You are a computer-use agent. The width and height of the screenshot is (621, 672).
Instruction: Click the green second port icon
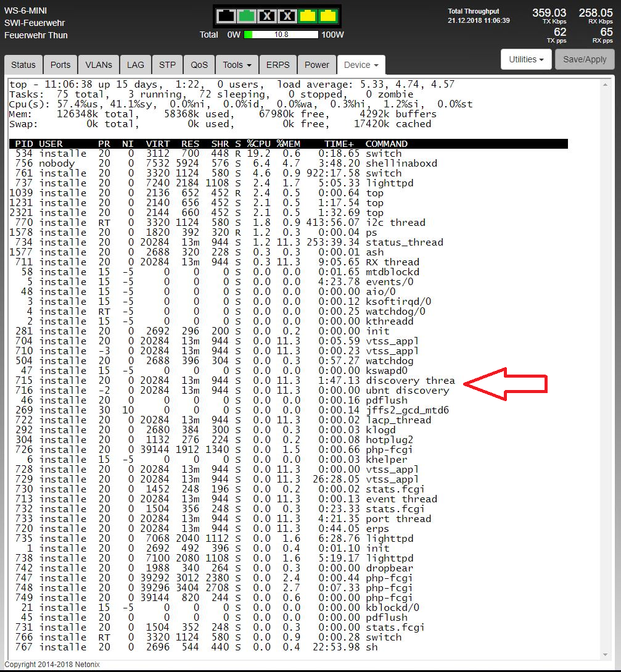click(247, 16)
